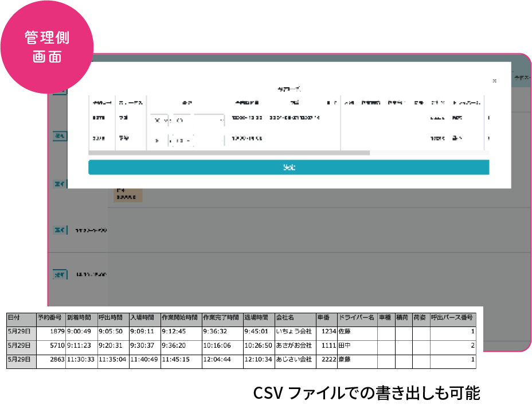Select the あじさい会社 cell
Image resolution: width=532 pixels, height=416 pixels.
click(295, 360)
